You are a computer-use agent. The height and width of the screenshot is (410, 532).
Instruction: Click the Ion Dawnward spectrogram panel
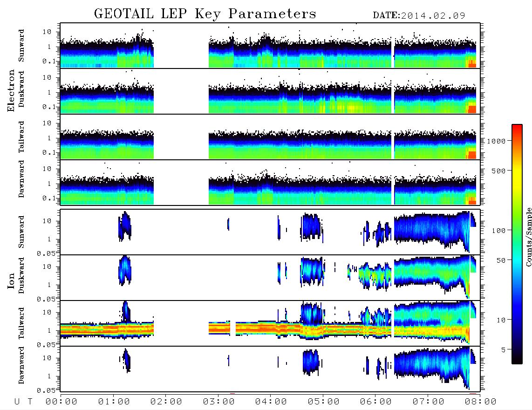(x=270, y=369)
